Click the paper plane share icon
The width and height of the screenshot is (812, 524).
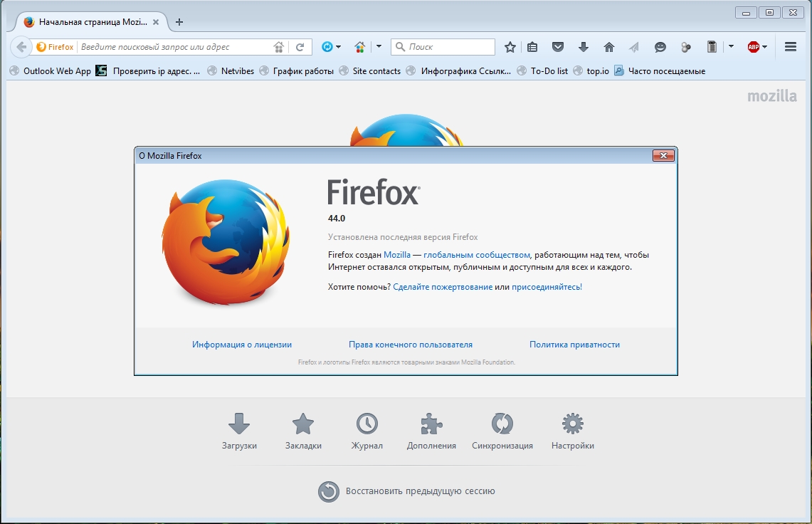click(x=634, y=47)
